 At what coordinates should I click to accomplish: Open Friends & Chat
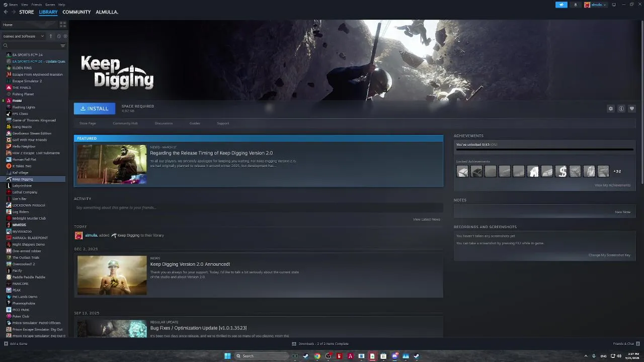coord(625,344)
